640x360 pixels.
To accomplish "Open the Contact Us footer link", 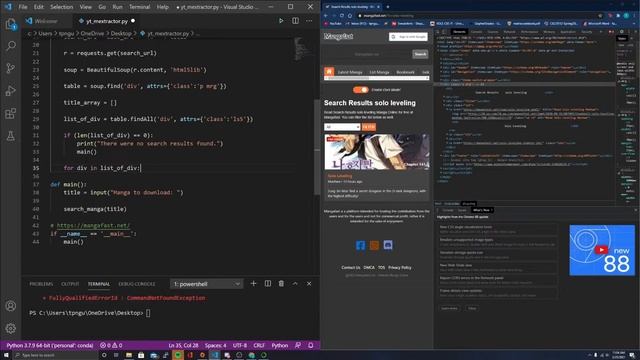I will click(351, 268).
